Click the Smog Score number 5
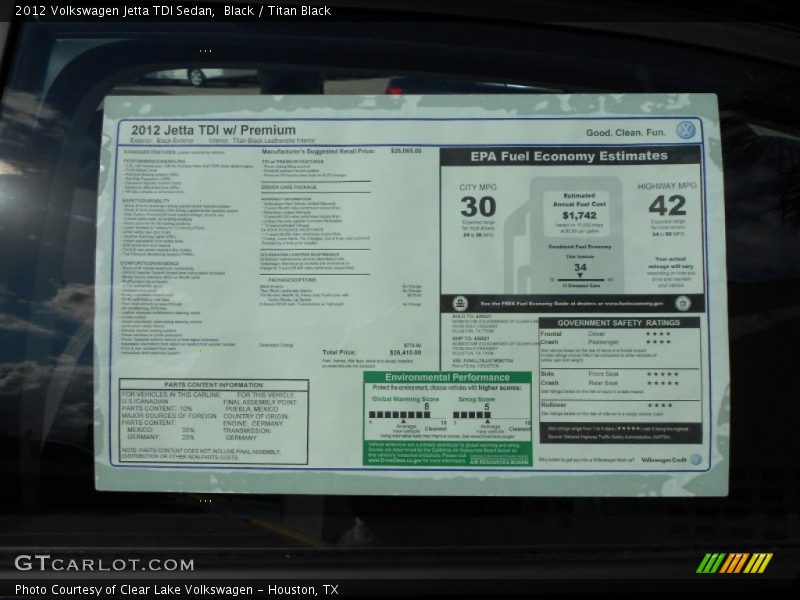The image size is (800, 600). tap(487, 407)
